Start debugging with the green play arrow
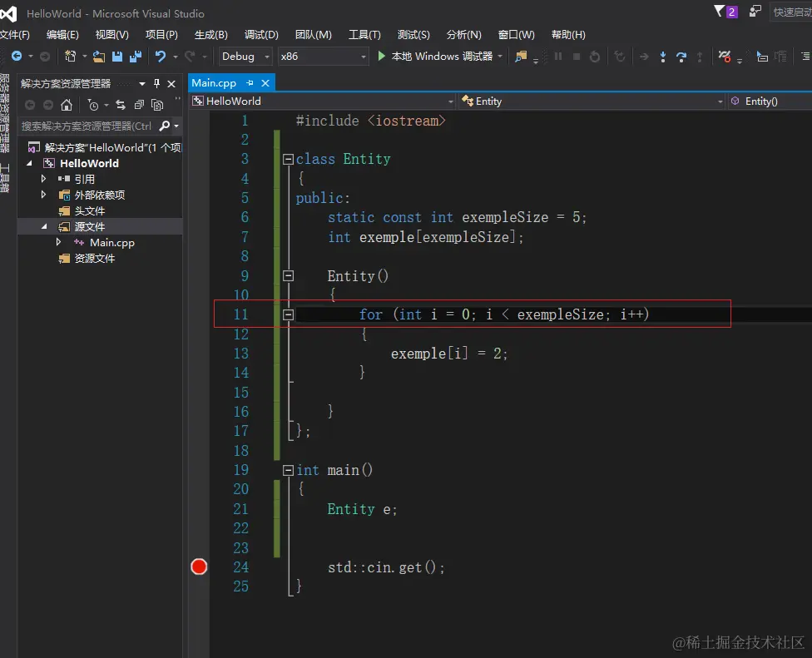This screenshot has width=812, height=658. 382,56
